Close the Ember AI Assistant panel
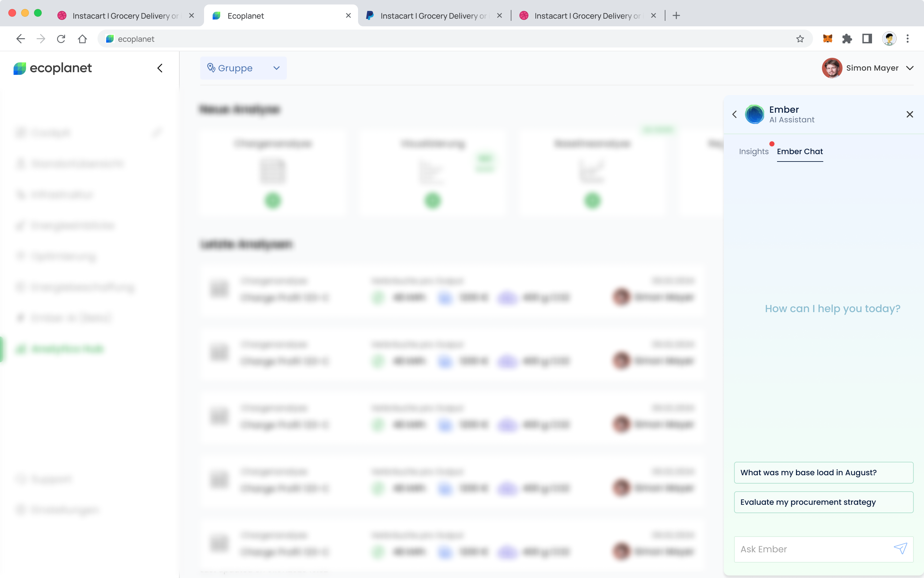 click(x=910, y=114)
